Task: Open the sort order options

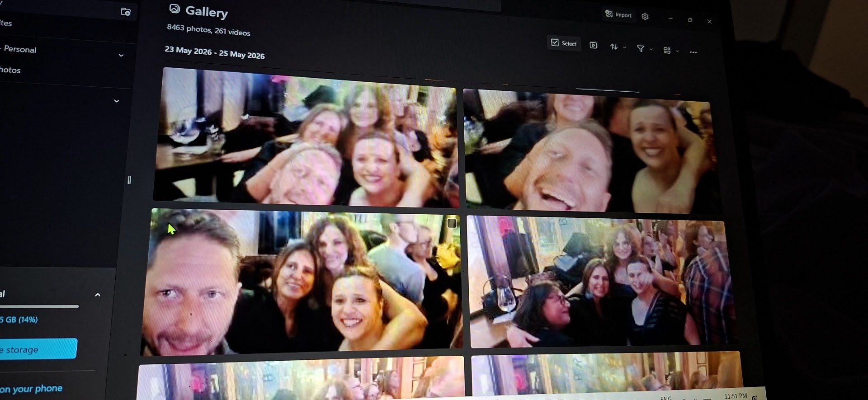Action: coord(618,47)
